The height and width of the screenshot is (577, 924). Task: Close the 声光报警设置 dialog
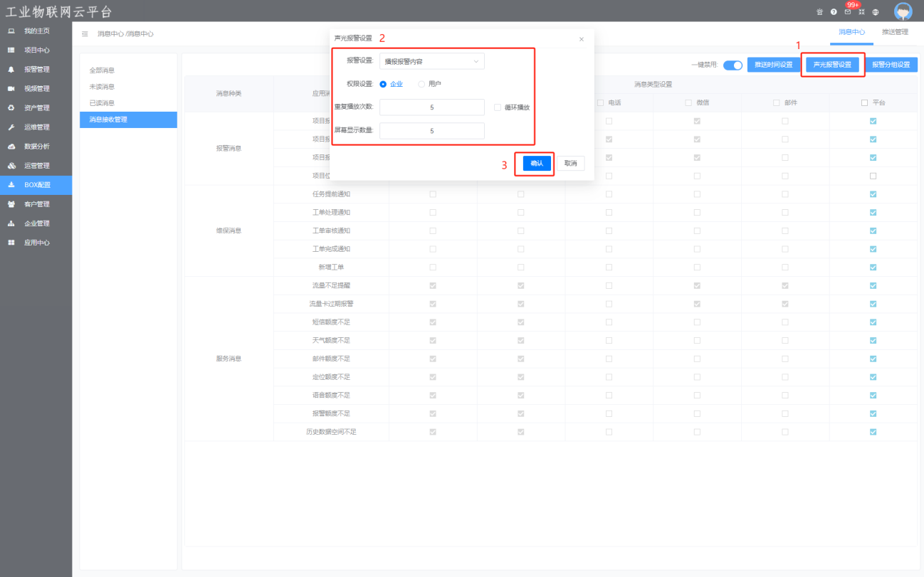[x=582, y=39]
